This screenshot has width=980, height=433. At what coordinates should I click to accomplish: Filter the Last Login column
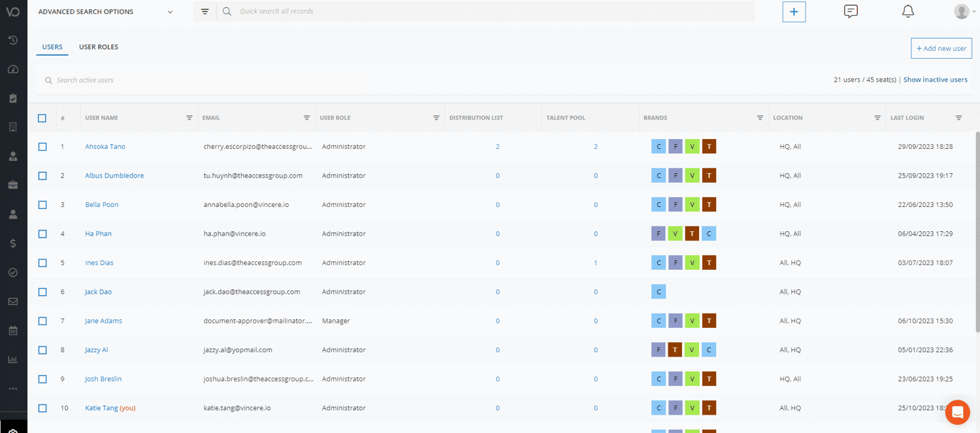point(958,118)
